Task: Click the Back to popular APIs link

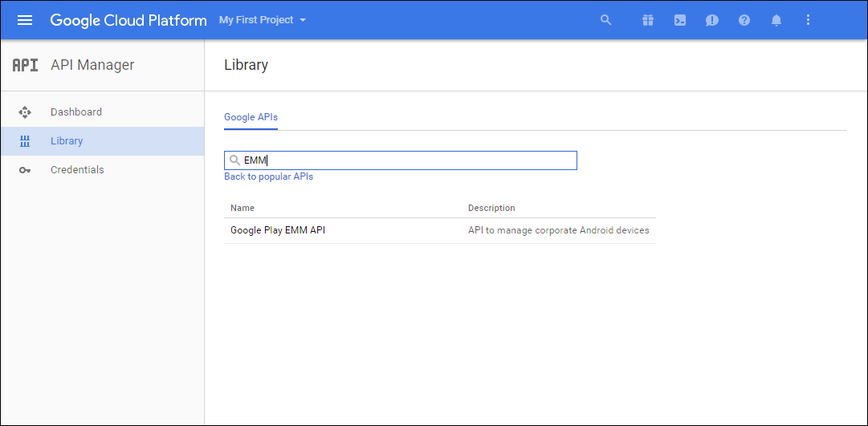Action: click(x=268, y=176)
